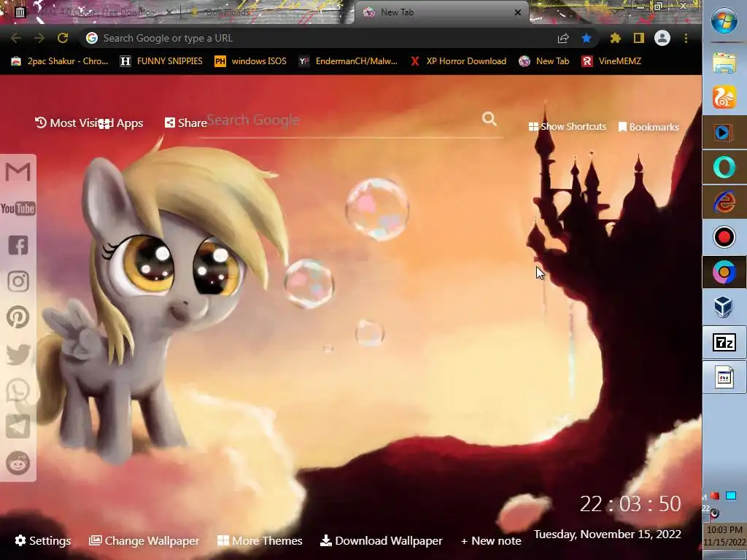747x560 pixels.
Task: Click the Tuesday, November 15, 2022 date text
Action: pos(608,534)
